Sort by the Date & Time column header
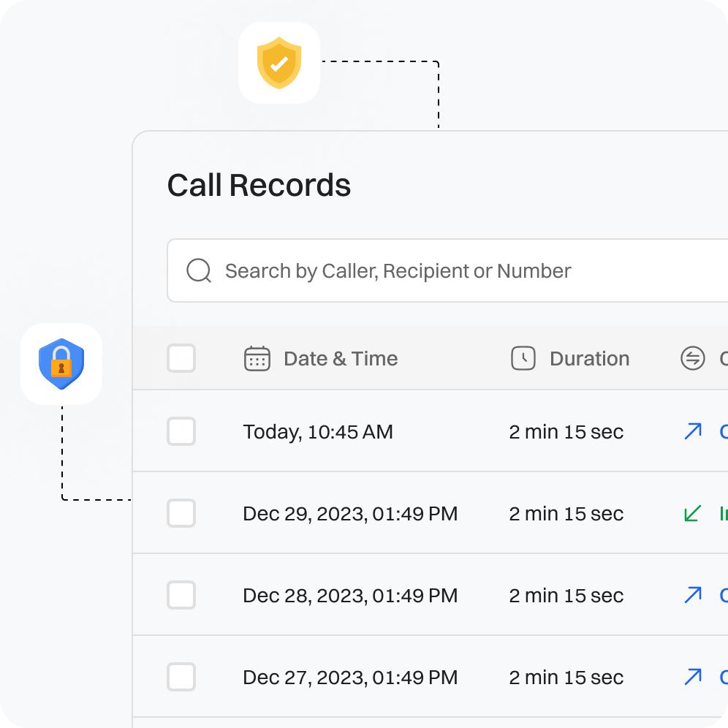Screen dimensions: 728x728 pyautogui.click(x=341, y=359)
